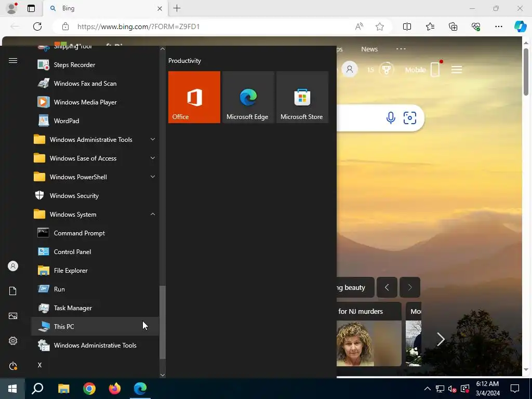Open Edge Settings and more menu
The image size is (532, 399).
498,26
